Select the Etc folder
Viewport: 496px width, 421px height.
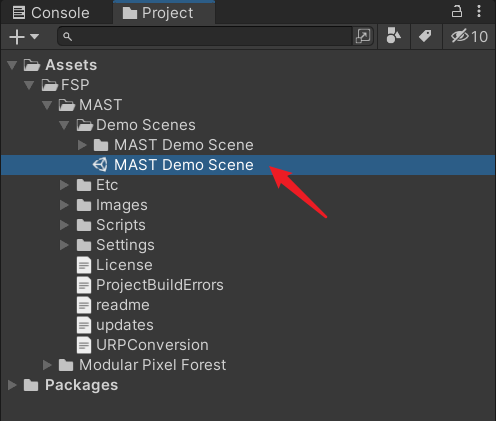(107, 185)
